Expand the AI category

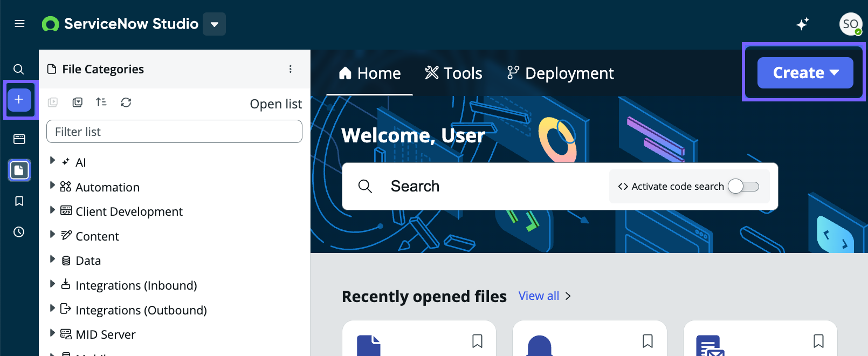tap(52, 160)
